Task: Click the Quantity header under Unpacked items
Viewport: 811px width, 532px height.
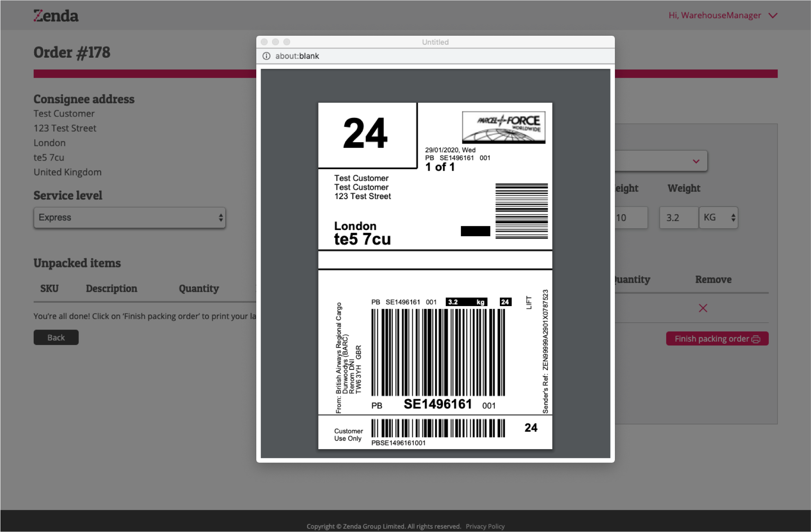Action: coord(199,289)
